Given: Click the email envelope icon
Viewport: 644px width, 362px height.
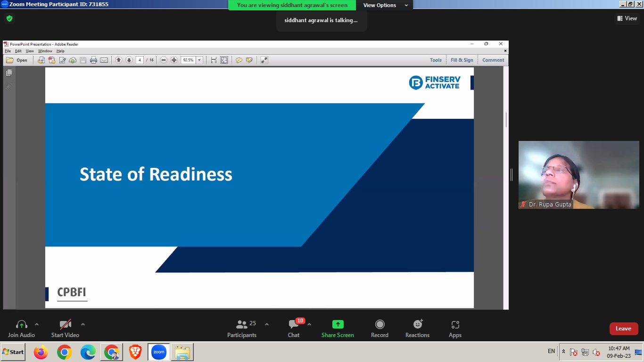Looking at the screenshot, I should (104, 60).
